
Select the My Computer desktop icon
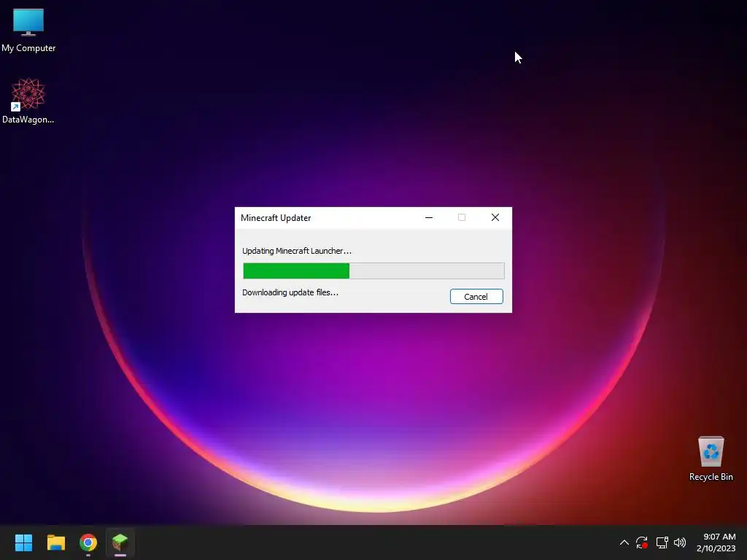click(x=28, y=30)
